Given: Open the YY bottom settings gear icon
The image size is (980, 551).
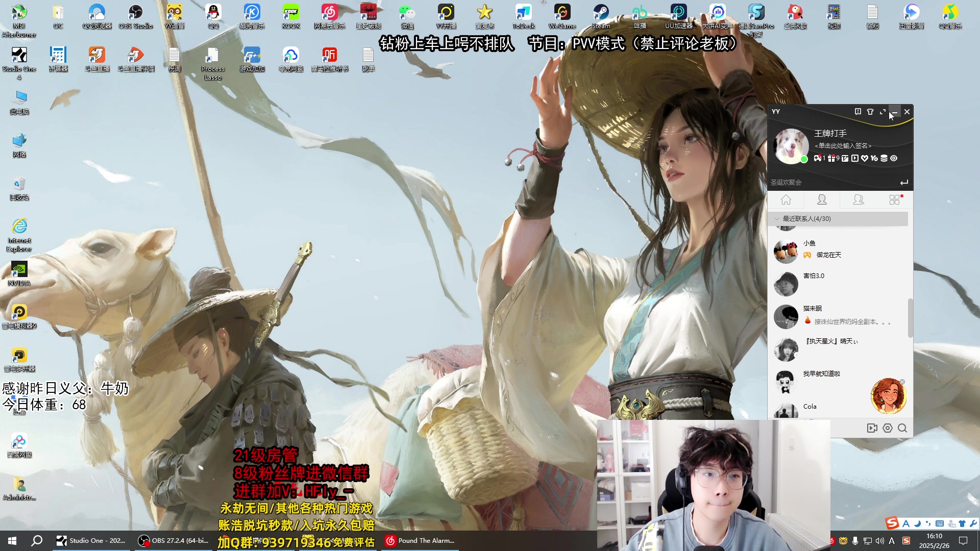Looking at the screenshot, I should (888, 428).
